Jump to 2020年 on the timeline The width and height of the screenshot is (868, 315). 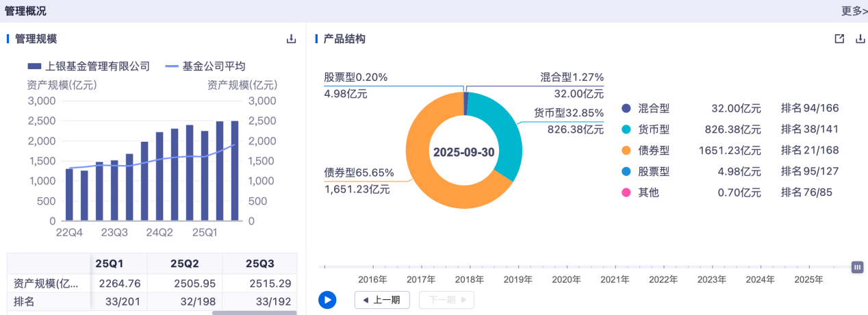pyautogui.click(x=566, y=279)
